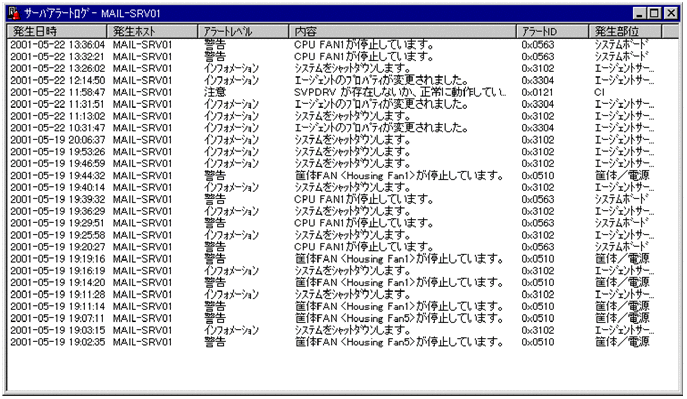Viewport: 687px width, 399px height.
Task: Click the 0x0121 alert ID cell
Action: pyautogui.click(x=538, y=92)
